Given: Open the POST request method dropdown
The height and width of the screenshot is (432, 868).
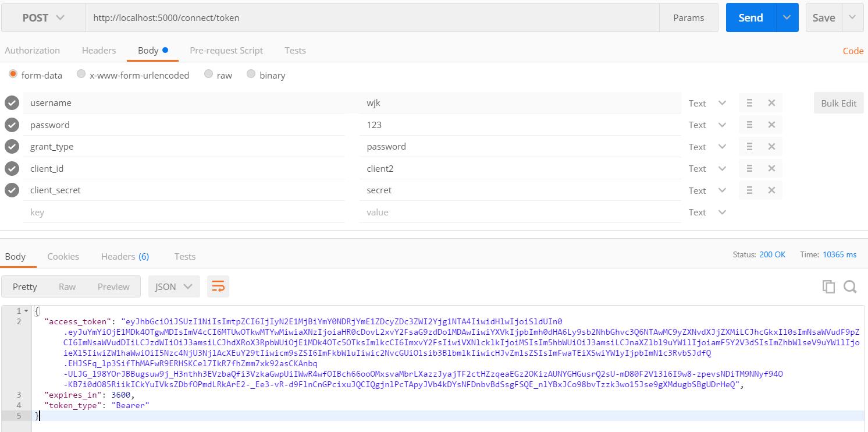Looking at the screenshot, I should pos(42,17).
